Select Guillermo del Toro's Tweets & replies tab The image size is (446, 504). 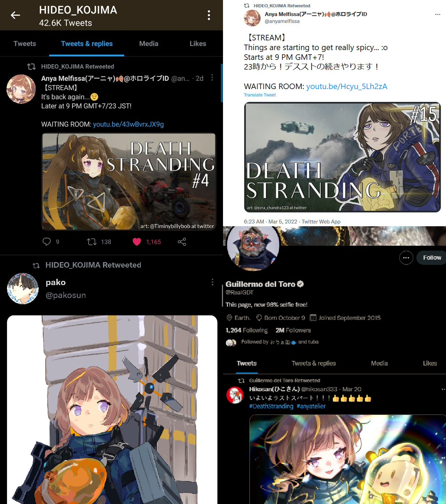(x=314, y=363)
